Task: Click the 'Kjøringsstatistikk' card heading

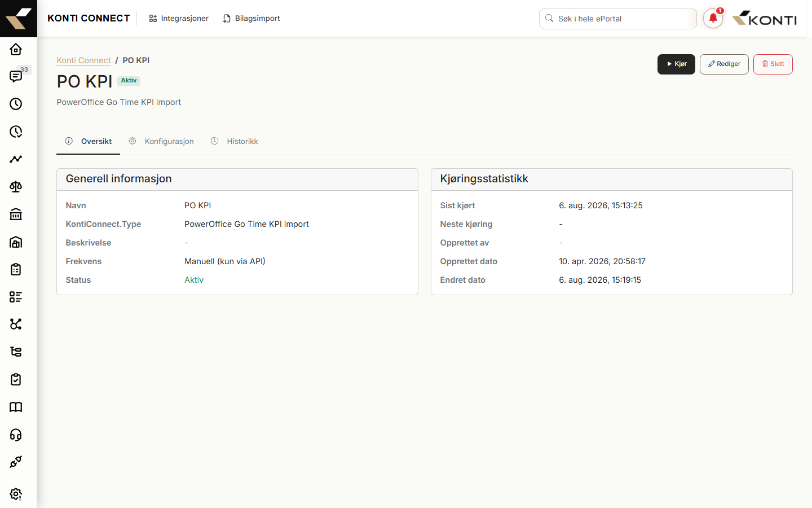Action: (x=484, y=179)
